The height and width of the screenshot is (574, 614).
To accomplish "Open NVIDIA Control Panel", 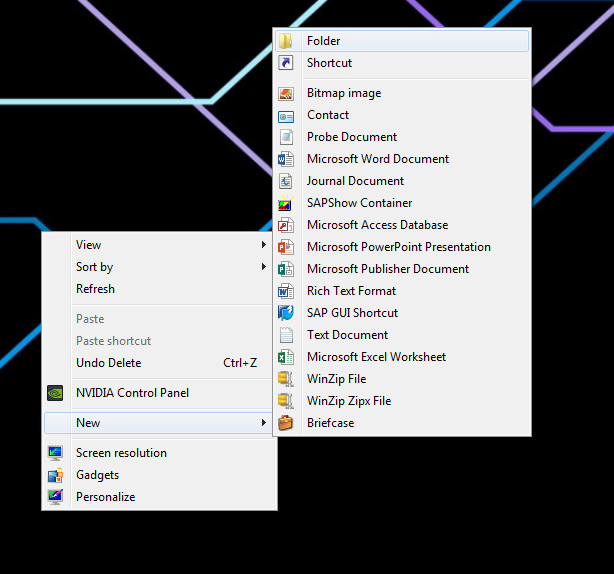I will coord(158,393).
